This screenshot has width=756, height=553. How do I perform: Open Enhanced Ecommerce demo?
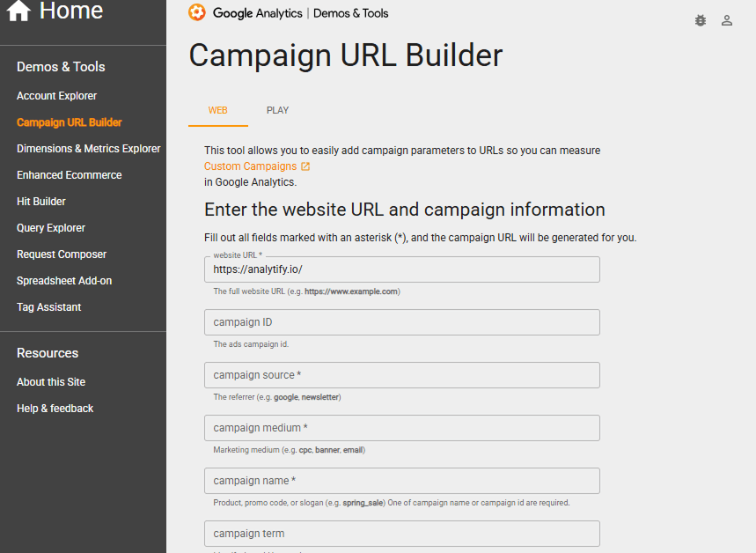point(70,175)
